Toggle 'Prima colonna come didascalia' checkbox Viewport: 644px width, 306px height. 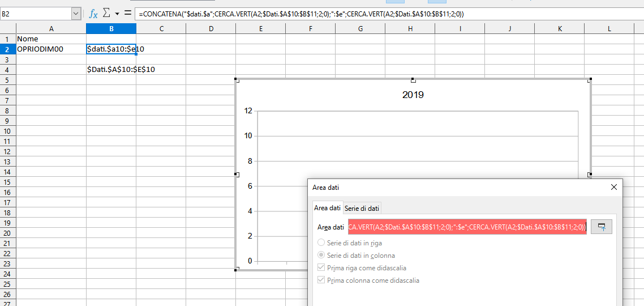click(321, 280)
